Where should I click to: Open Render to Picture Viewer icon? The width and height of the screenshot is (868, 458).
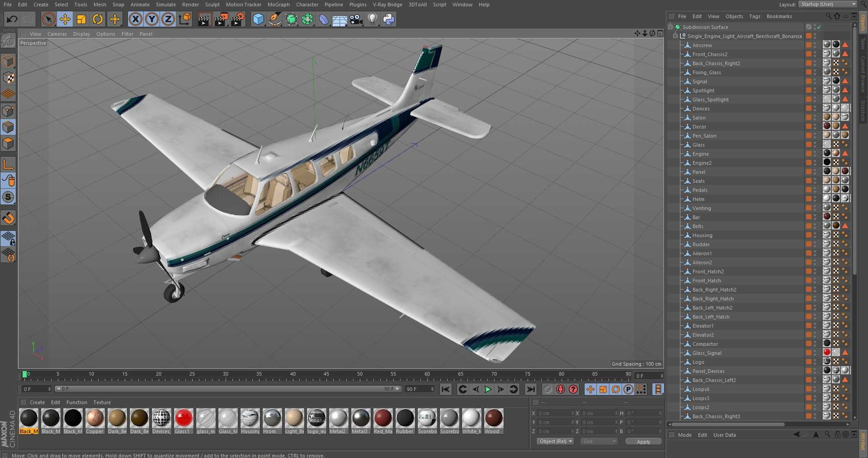(x=221, y=19)
